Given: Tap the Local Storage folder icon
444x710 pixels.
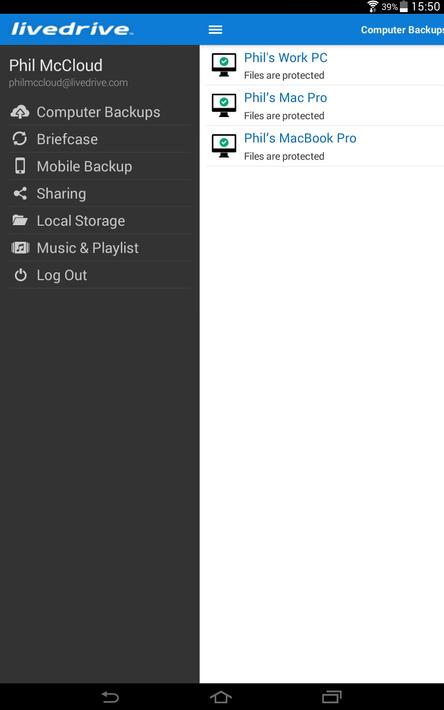Looking at the screenshot, I should pos(20,221).
